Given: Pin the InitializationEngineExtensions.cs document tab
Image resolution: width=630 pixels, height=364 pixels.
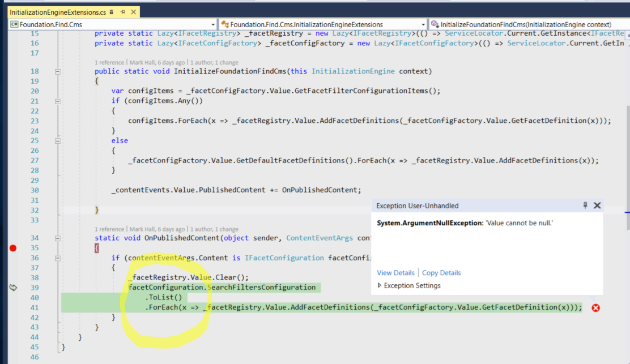Looking at the screenshot, I should pos(125,12).
